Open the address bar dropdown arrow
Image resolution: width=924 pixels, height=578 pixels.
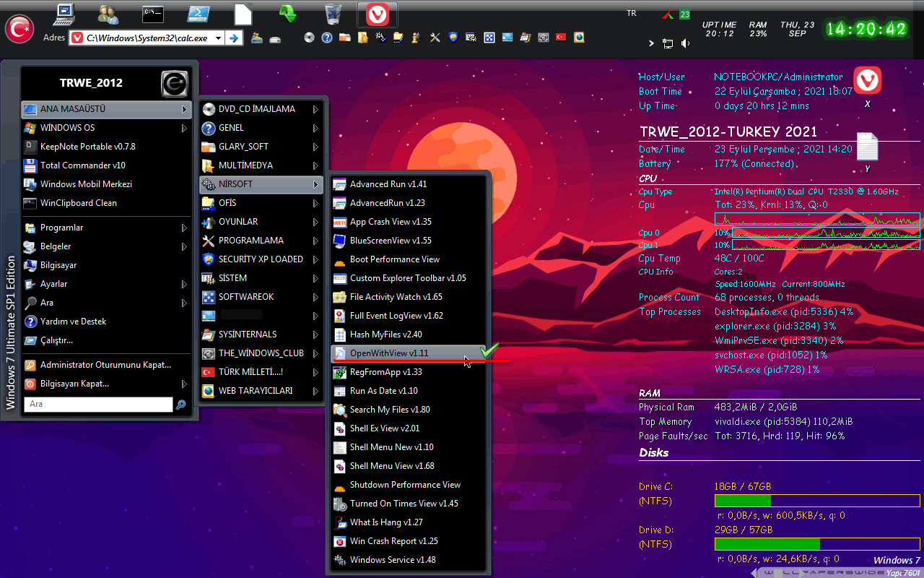tap(219, 38)
